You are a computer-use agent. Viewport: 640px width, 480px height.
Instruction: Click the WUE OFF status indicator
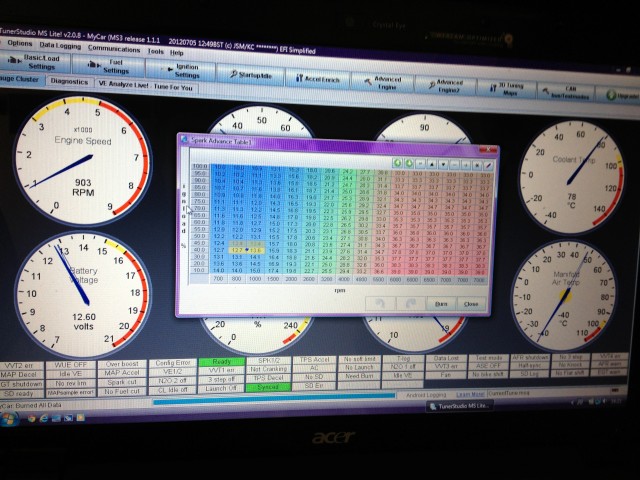[x=71, y=364]
